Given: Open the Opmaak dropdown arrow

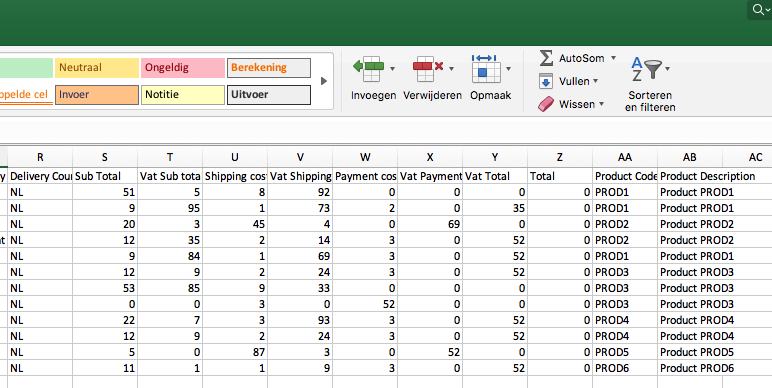Looking at the screenshot, I should pyautogui.click(x=509, y=69).
